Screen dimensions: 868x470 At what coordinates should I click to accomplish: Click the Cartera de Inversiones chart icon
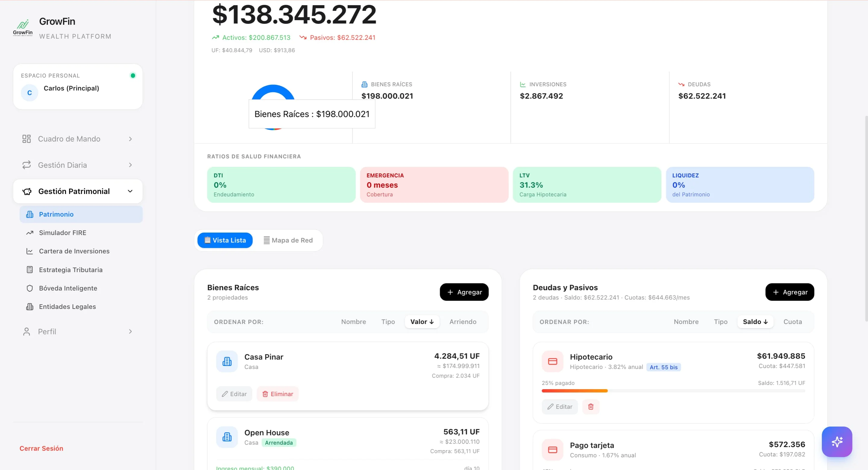30,251
